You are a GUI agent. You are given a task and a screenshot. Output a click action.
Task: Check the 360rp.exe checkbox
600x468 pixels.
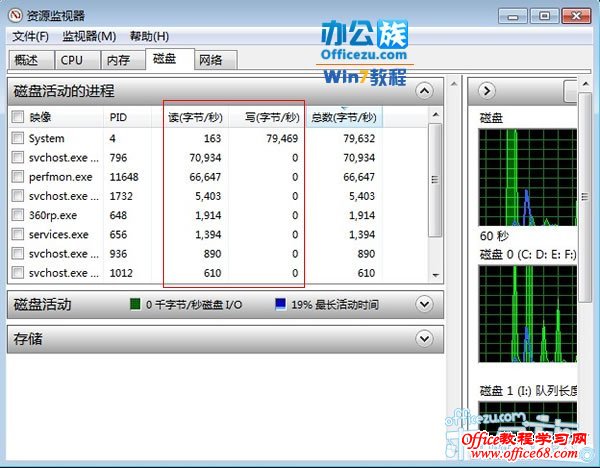[x=18, y=215]
